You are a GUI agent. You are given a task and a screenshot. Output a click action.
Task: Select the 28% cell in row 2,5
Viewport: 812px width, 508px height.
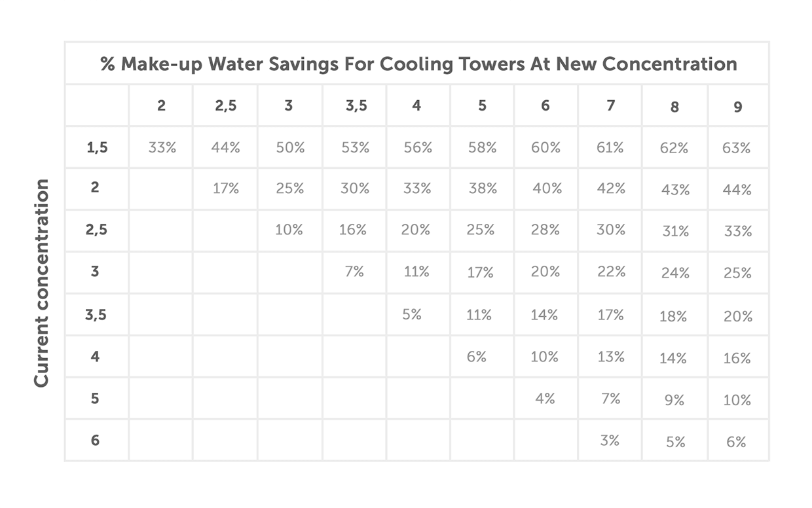click(x=545, y=230)
